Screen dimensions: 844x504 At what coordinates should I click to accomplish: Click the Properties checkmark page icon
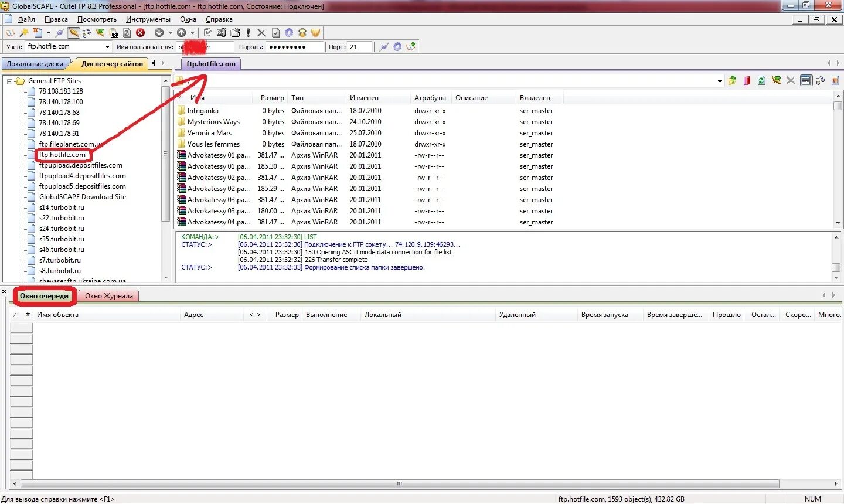pyautogui.click(x=275, y=33)
